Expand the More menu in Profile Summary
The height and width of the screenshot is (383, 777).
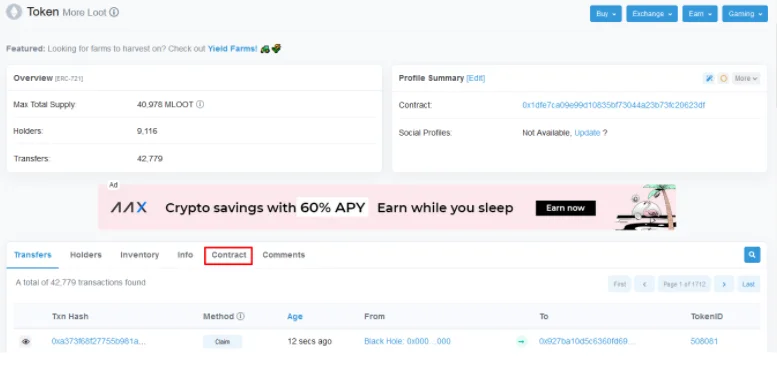[746, 78]
